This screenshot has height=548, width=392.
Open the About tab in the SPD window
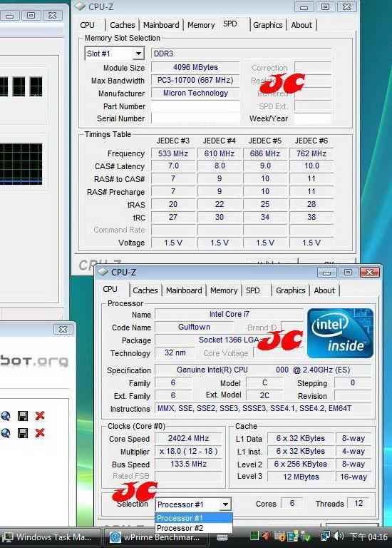point(301,25)
